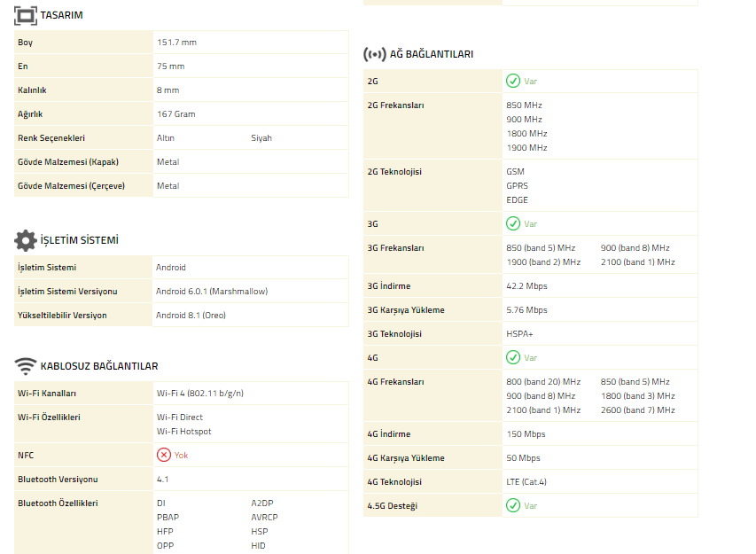The height and width of the screenshot is (554, 756).
Task: Click the weight value 167 Gram
Action: pos(176,114)
